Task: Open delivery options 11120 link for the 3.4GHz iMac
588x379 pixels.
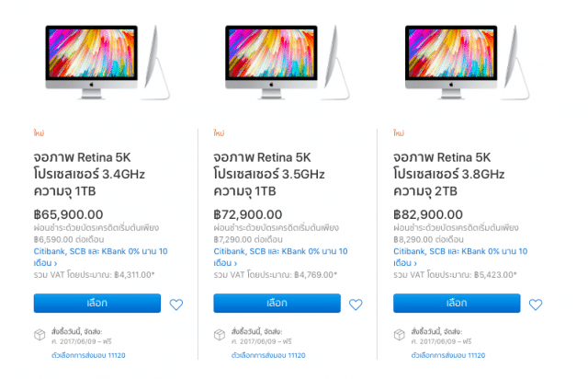Action: click(x=87, y=354)
